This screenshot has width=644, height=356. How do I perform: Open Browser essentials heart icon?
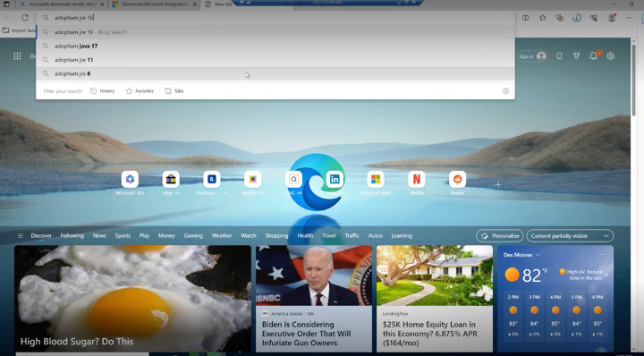pos(594,18)
